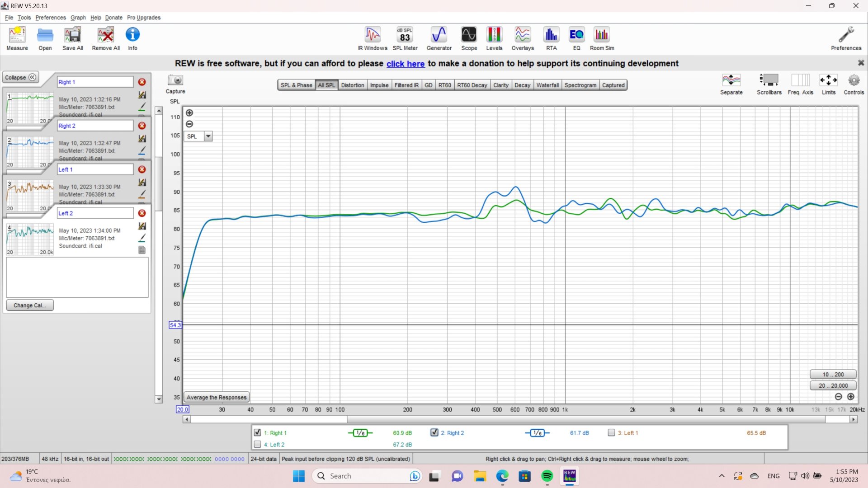Open the Overlays window
This screenshot has height=488, width=868.
pyautogui.click(x=523, y=38)
